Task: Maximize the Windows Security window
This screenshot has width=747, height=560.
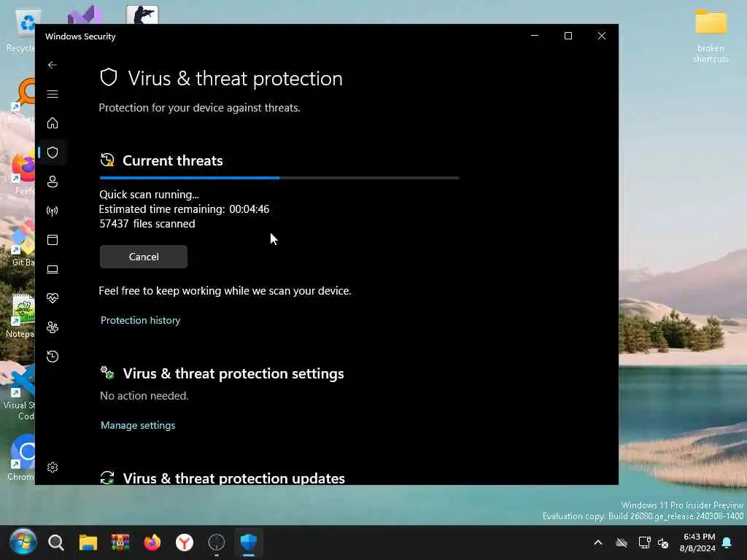Action: (568, 36)
